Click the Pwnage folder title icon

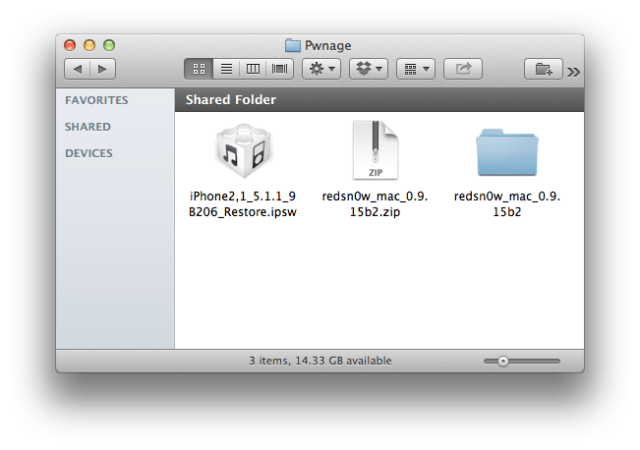[x=293, y=45]
